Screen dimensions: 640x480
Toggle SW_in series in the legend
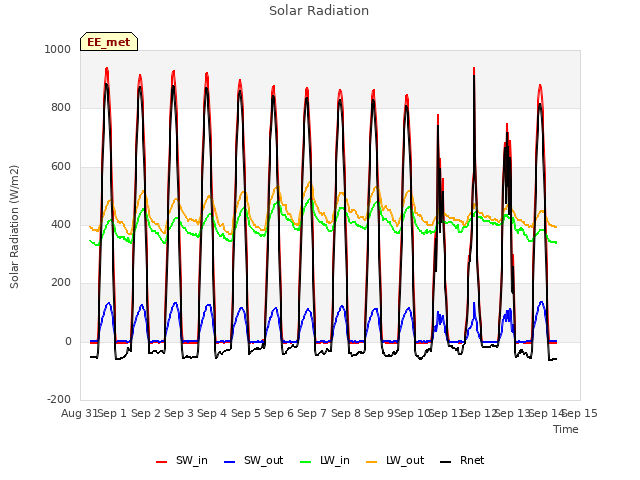(x=182, y=460)
